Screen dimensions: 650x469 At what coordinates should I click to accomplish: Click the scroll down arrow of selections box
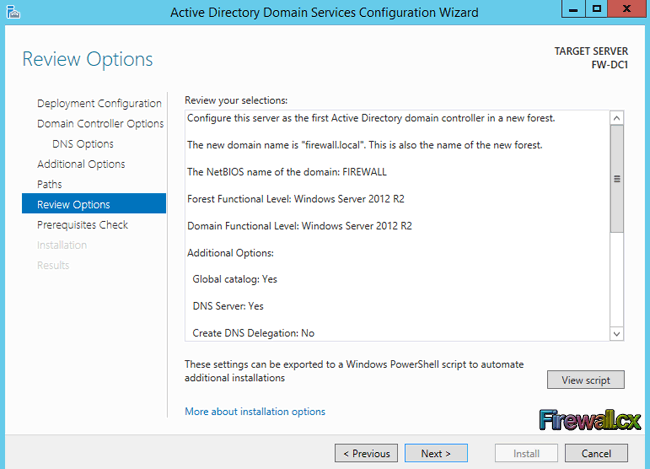point(617,334)
